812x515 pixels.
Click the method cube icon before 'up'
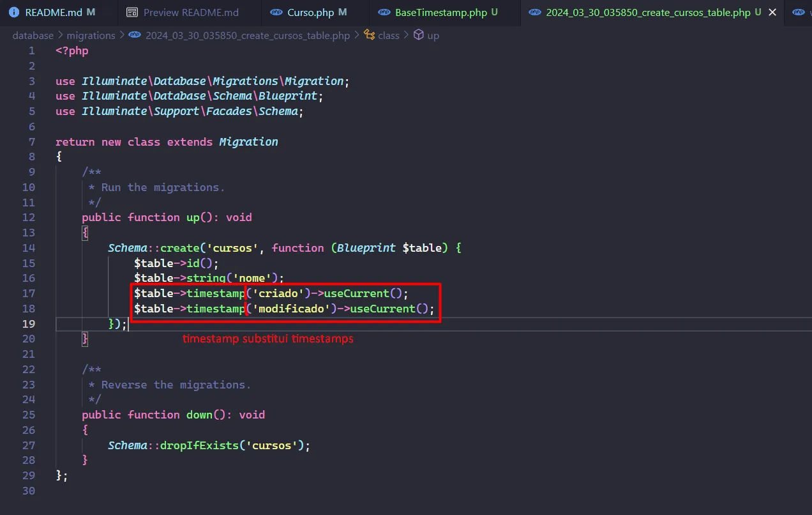click(x=419, y=35)
